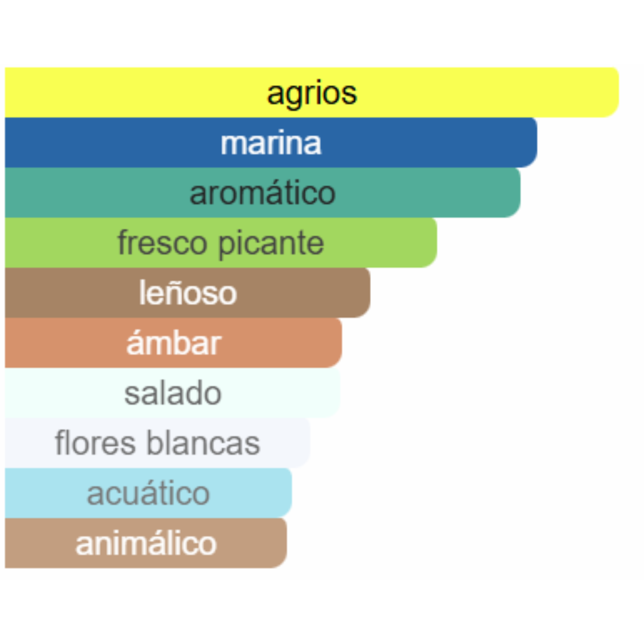644x644 pixels.
Task: Select the 'leñoso' text label
Action: (x=188, y=293)
